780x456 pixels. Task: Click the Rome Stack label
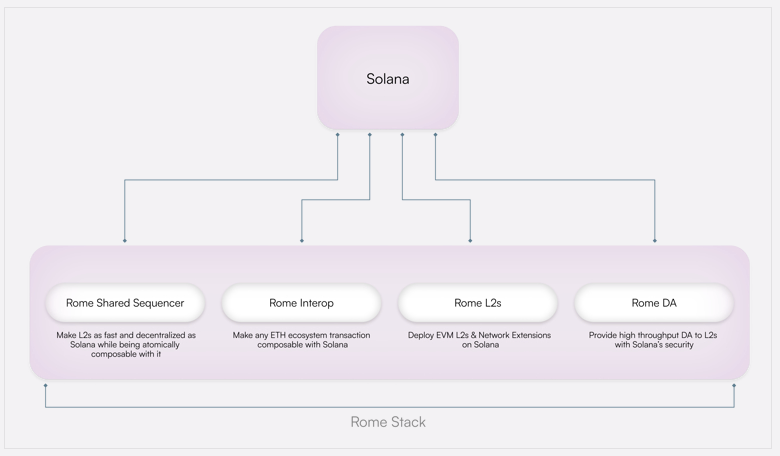click(388, 422)
